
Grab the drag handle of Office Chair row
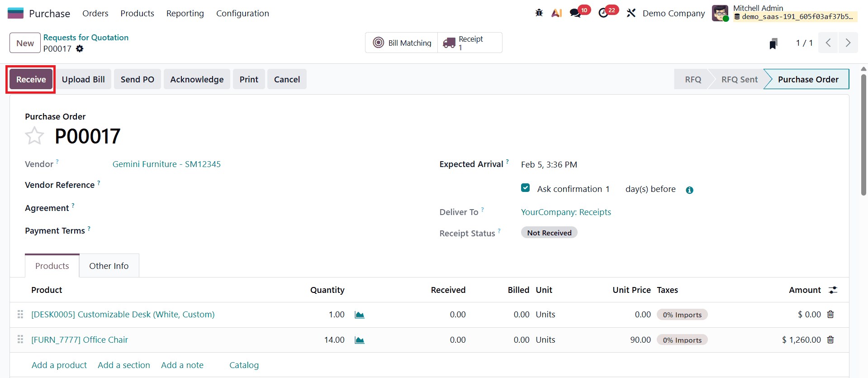click(20, 340)
